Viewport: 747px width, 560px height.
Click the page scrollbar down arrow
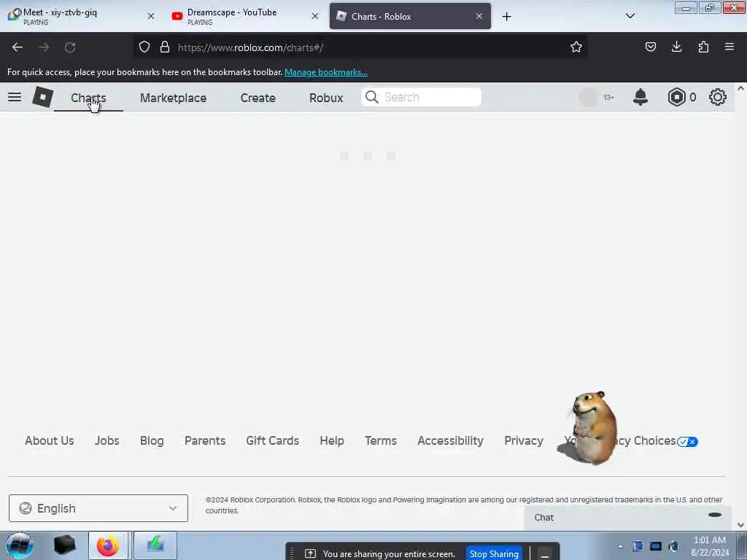click(741, 525)
